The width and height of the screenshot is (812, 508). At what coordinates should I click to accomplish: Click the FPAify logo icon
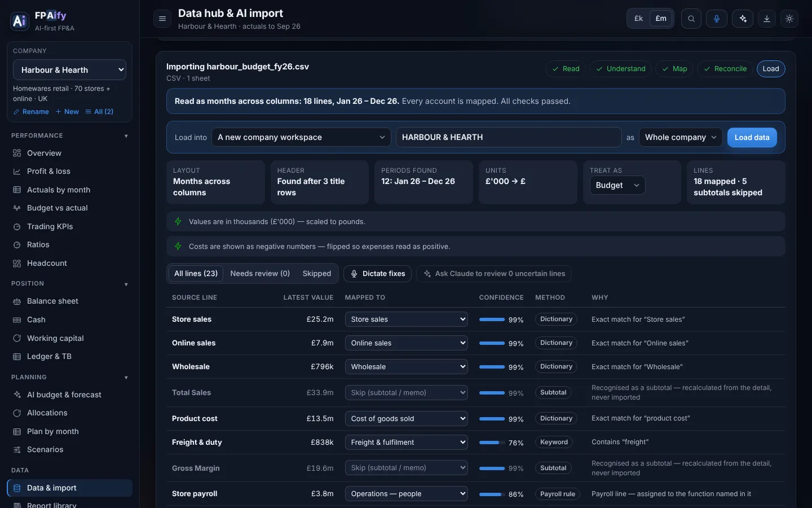20,21
